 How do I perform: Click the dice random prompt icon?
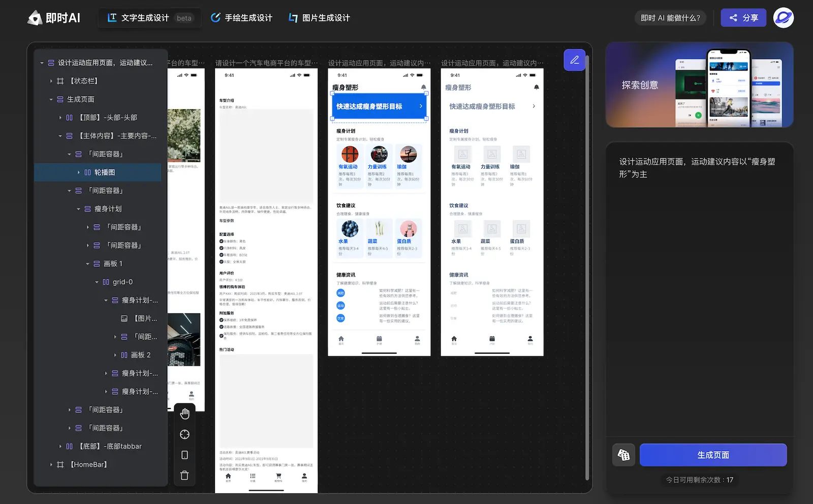pos(623,455)
